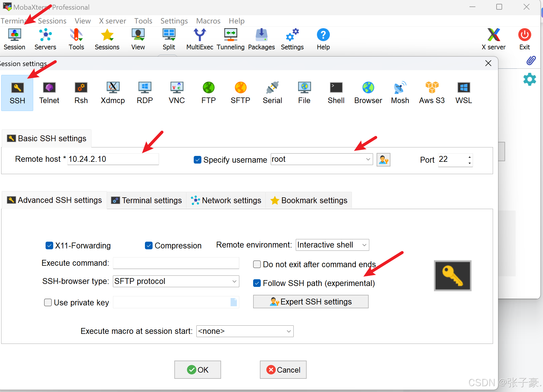Select the Xdmcp session type
Image resolution: width=543 pixels, height=392 pixels.
tap(113, 93)
